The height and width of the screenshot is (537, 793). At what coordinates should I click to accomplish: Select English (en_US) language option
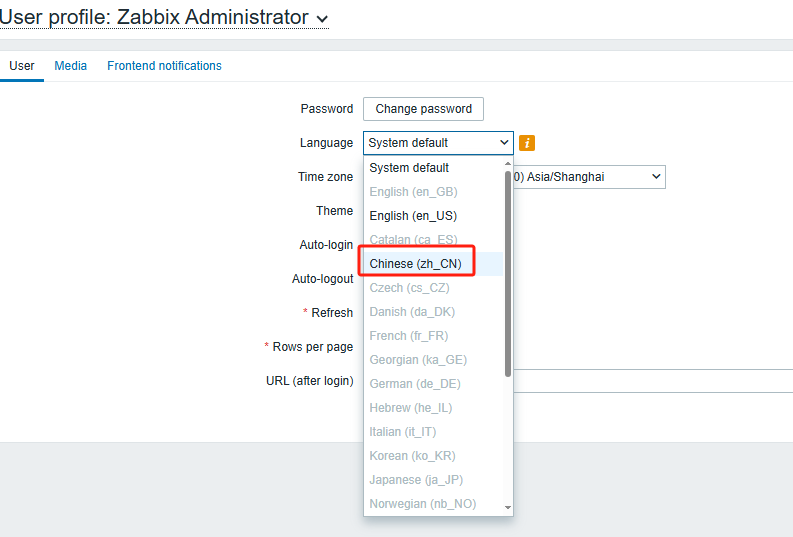click(x=413, y=216)
